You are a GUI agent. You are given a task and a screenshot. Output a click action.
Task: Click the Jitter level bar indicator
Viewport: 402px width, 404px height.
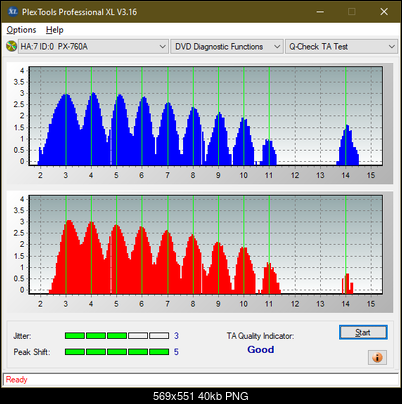117,336
